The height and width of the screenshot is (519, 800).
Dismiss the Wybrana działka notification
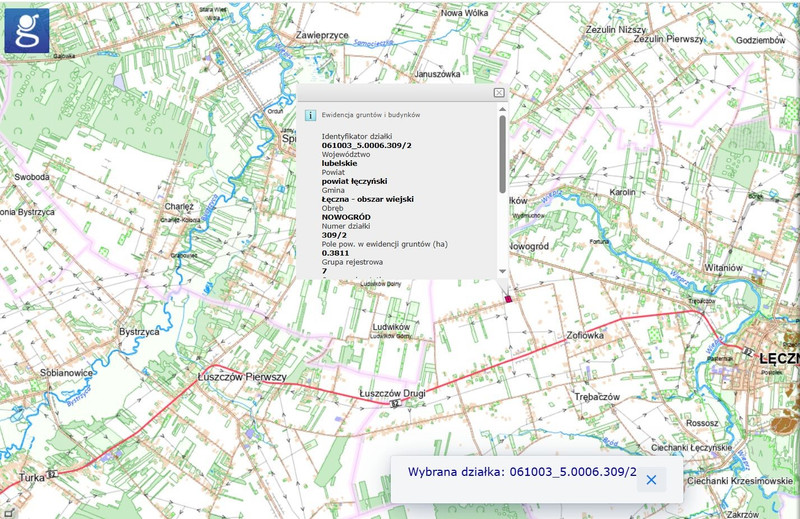[x=651, y=480]
